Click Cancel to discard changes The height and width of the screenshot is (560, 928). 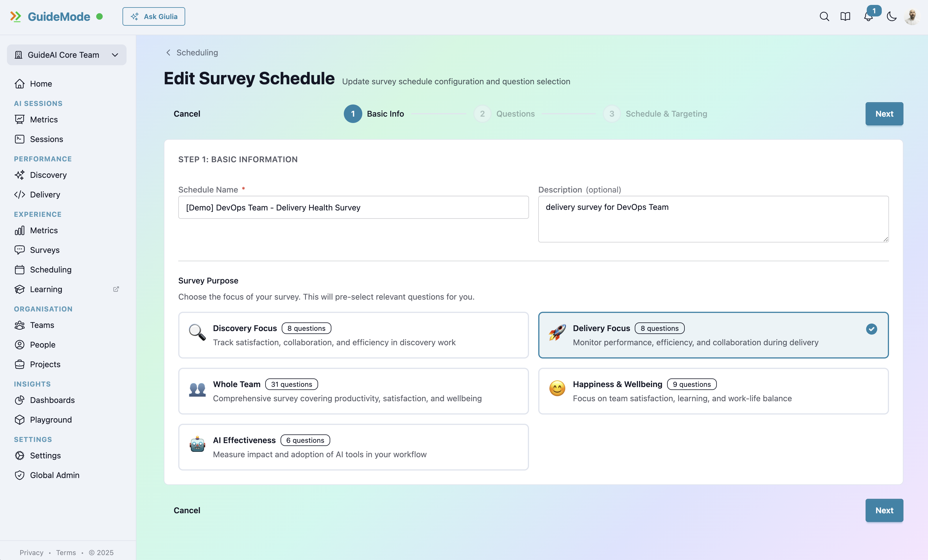coord(187,114)
